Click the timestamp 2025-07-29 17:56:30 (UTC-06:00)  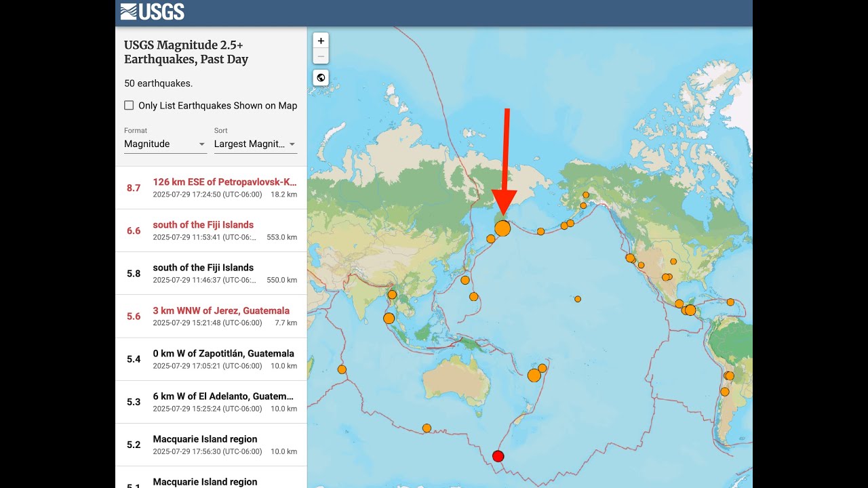coord(207,451)
